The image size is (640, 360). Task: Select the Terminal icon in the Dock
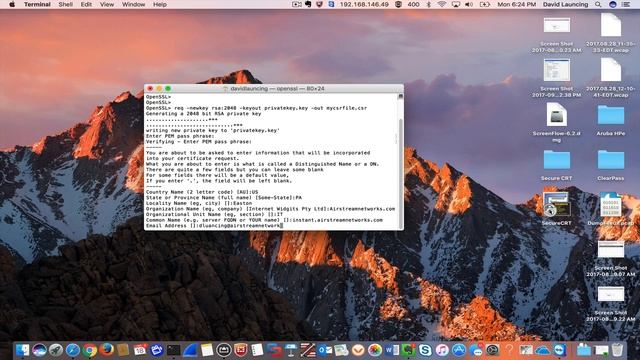click(173, 350)
